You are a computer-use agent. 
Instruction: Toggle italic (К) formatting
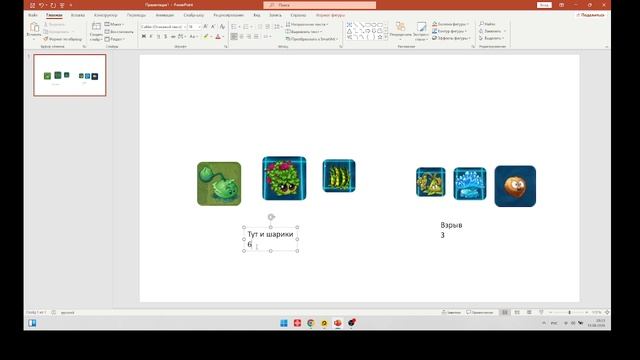[x=151, y=37]
